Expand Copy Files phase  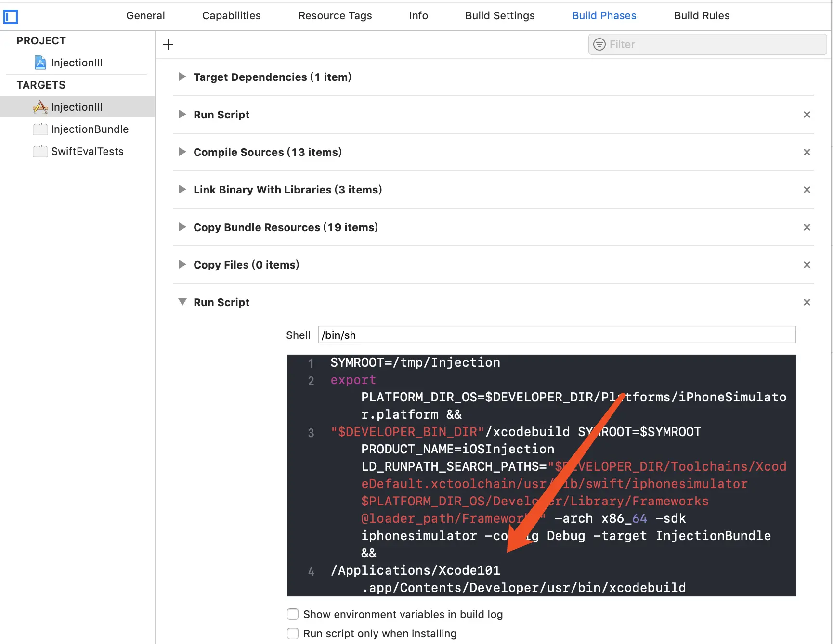(182, 264)
